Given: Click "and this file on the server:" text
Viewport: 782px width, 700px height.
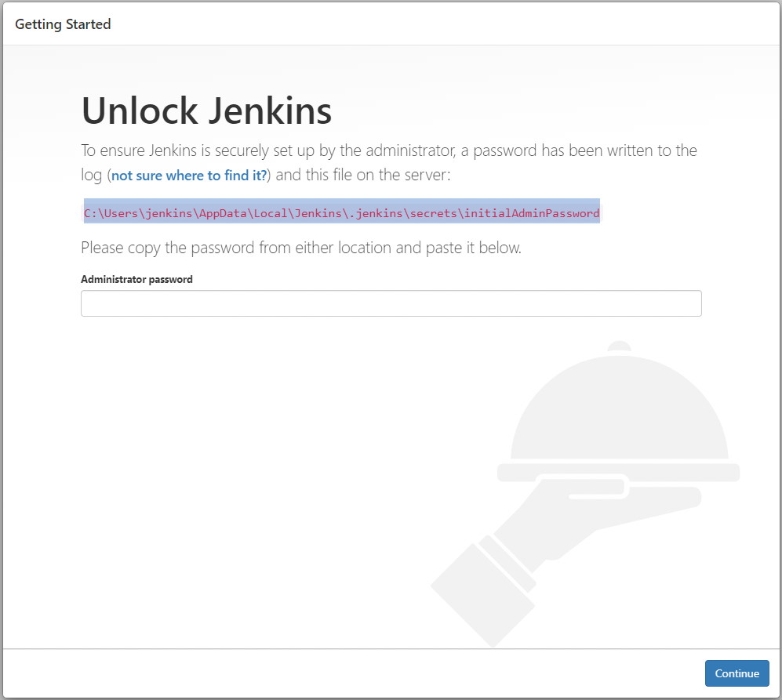Looking at the screenshot, I should (x=363, y=175).
